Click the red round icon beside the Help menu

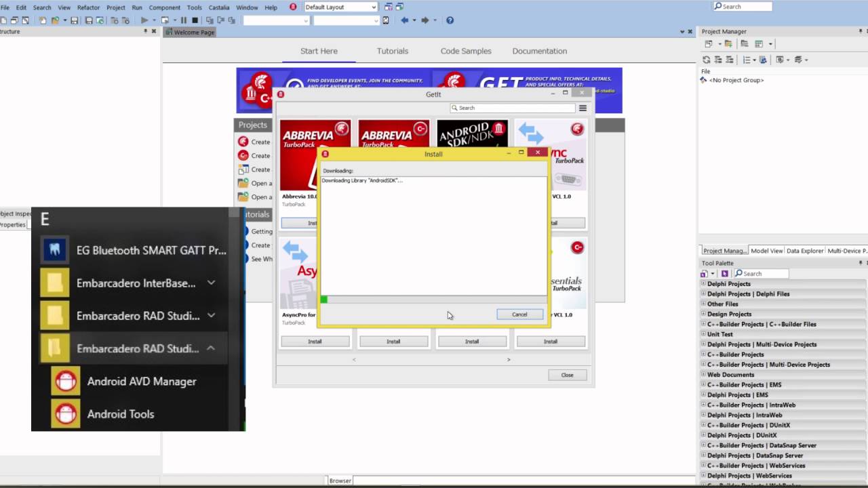coord(293,7)
